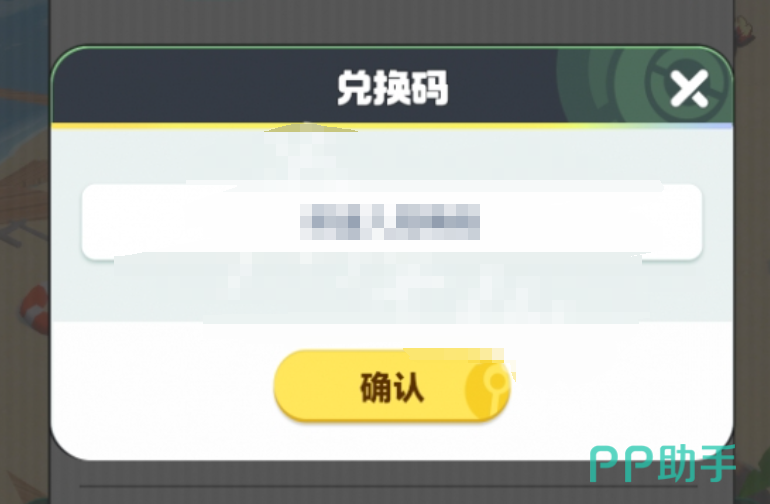Focus the redemption code input field
The height and width of the screenshot is (504, 770).
tap(392, 222)
